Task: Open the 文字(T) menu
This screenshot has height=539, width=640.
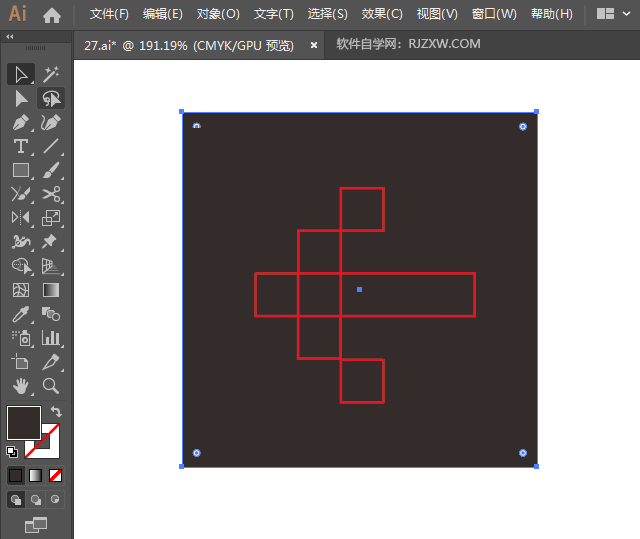Action: (273, 14)
